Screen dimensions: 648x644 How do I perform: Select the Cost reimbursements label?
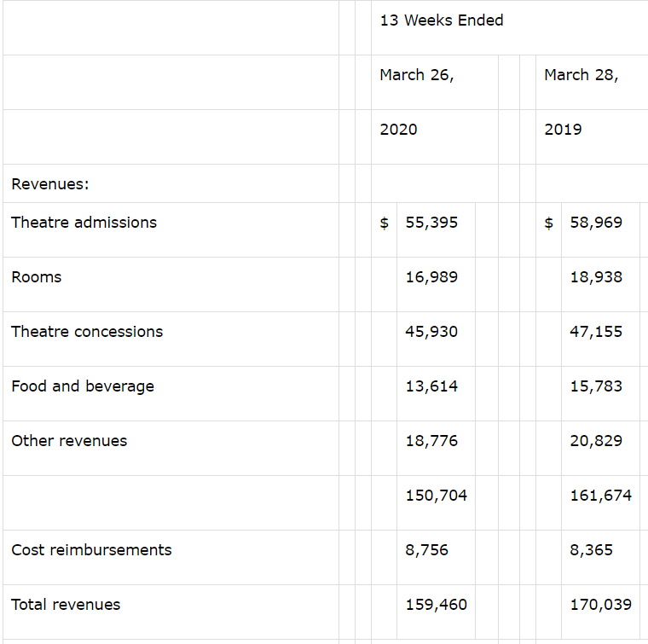coord(91,550)
